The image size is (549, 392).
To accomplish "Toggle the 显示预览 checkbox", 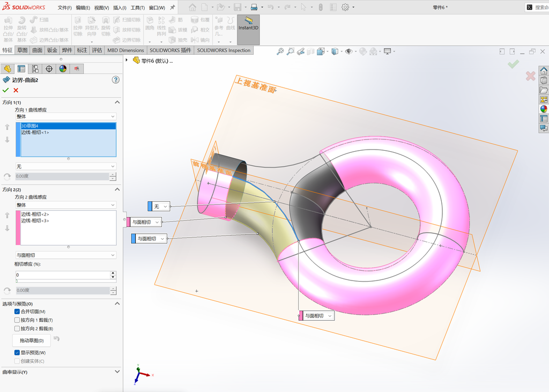I will coord(17,353).
